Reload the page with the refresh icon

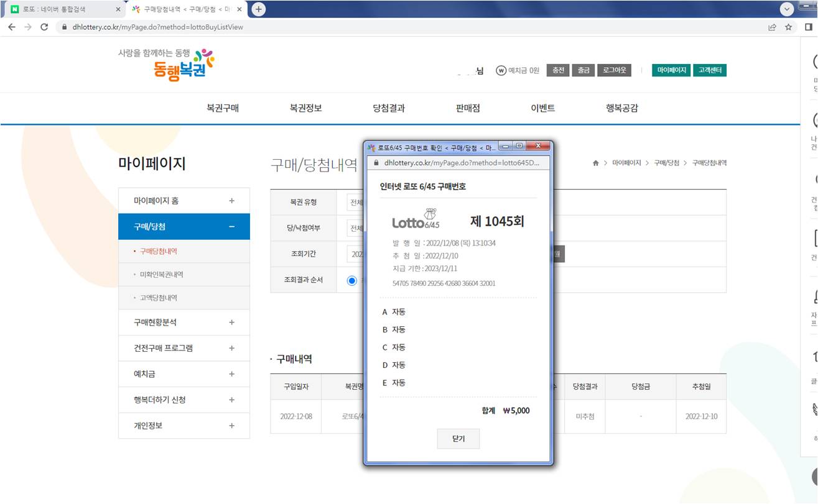coord(44,27)
